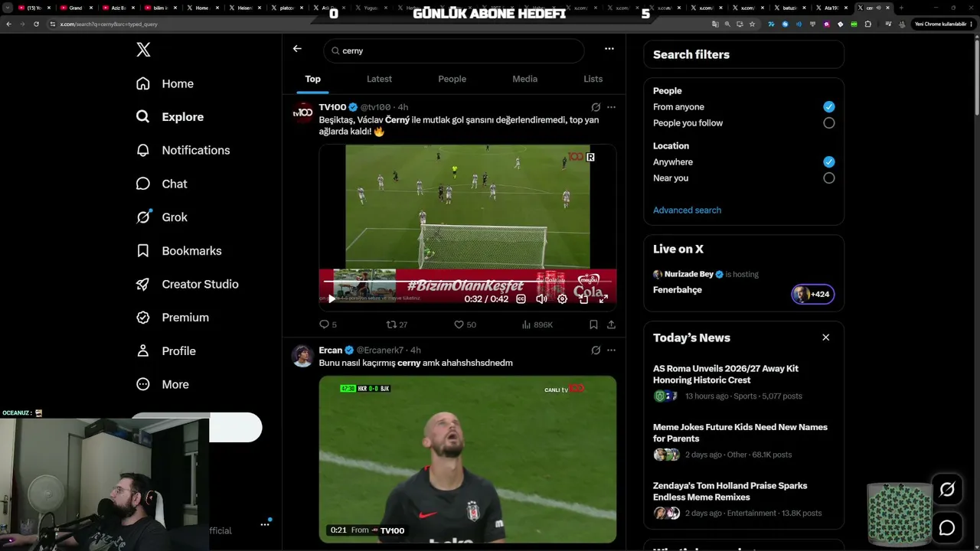Click Grok icon on TV100 post
Screen dimensions: 980x551
tap(596, 107)
